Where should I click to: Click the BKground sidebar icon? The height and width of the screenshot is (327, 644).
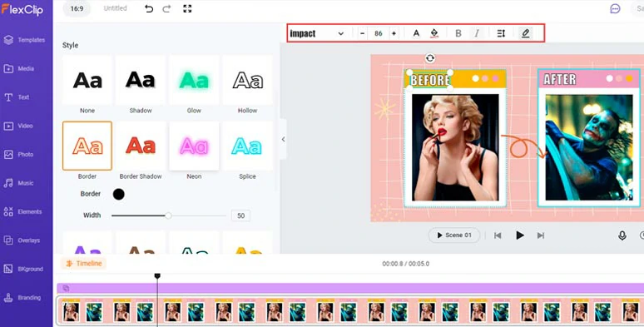(x=8, y=269)
